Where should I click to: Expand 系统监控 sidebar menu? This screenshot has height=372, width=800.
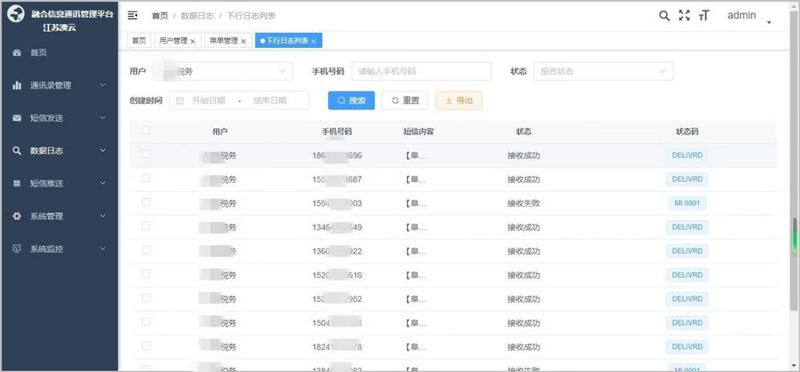click(103, 249)
